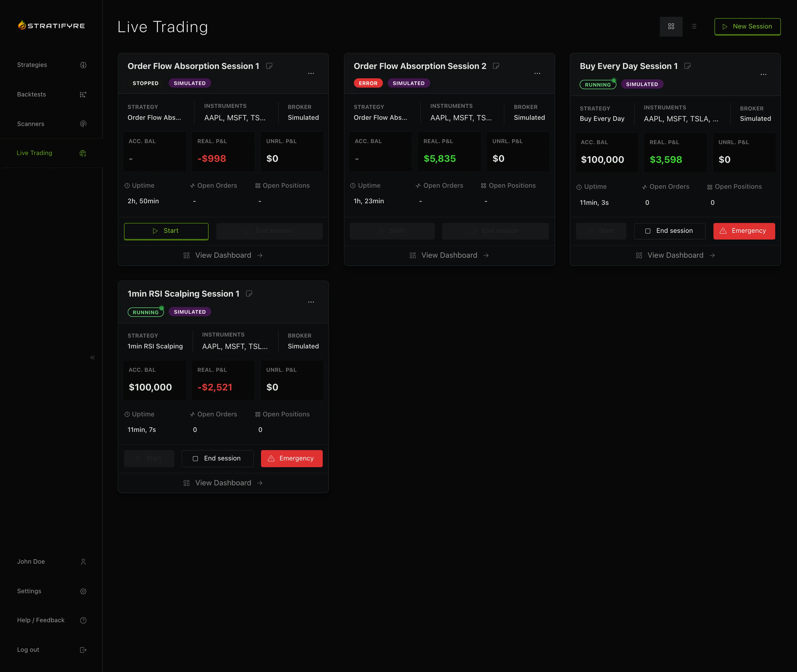Start a New Session
The width and height of the screenshot is (797, 672).
747,27
